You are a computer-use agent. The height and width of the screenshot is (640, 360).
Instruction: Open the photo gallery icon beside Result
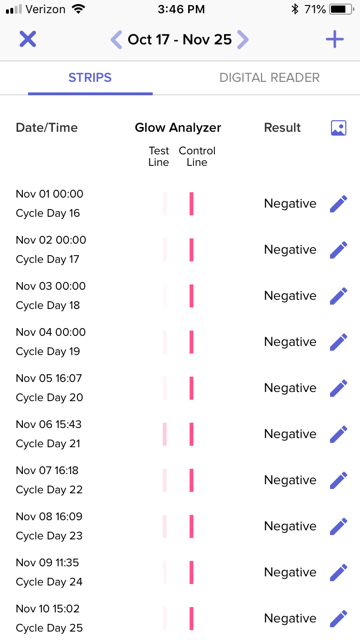pos(338,128)
